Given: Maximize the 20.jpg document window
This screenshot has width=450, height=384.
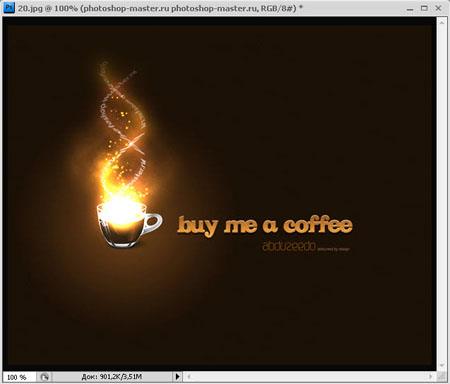Looking at the screenshot, I should pyautogui.click(x=424, y=8).
